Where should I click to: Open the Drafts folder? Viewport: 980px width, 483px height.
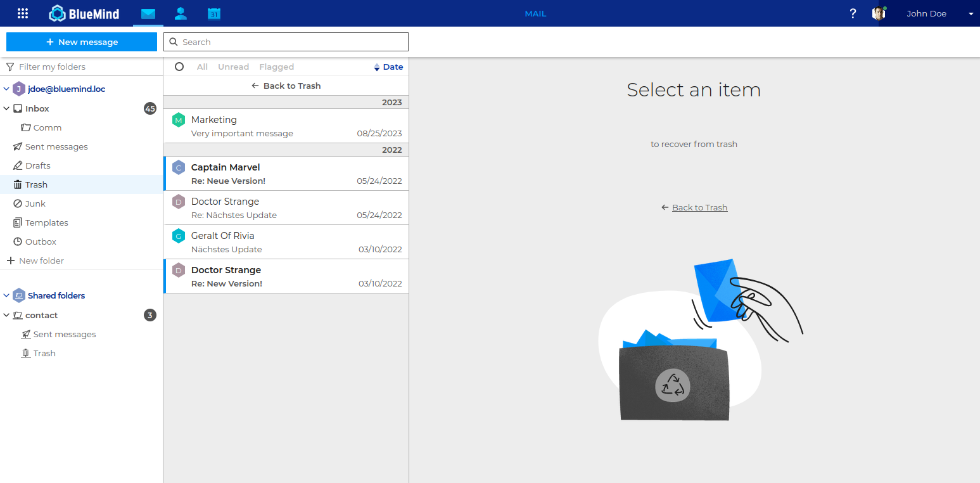(x=38, y=165)
